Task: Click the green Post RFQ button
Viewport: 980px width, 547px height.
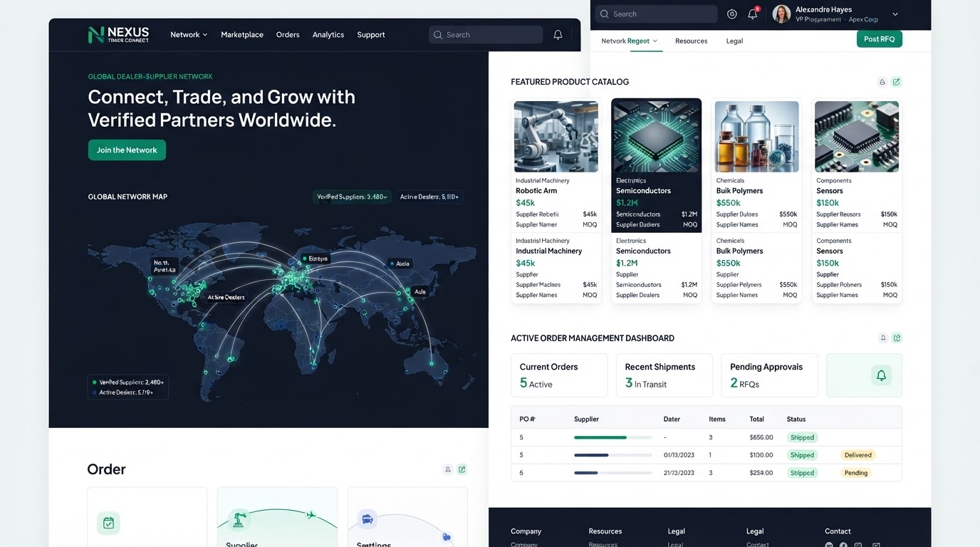Action: [x=880, y=39]
